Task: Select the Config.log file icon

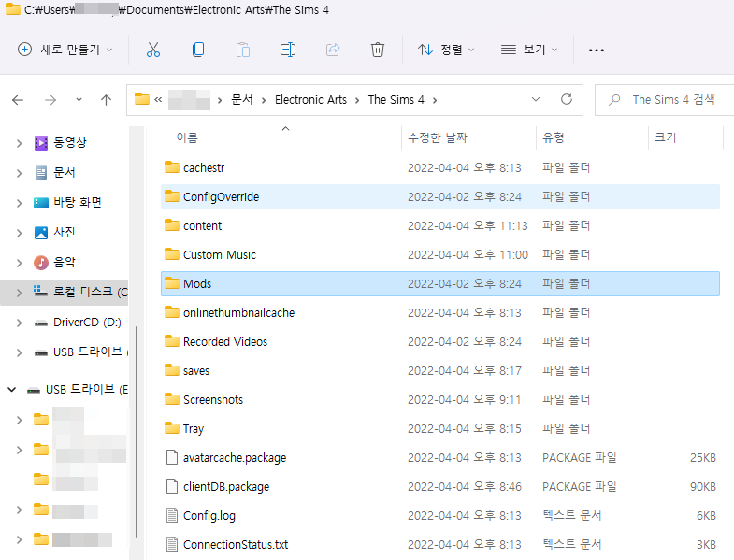Action: pyautogui.click(x=172, y=515)
